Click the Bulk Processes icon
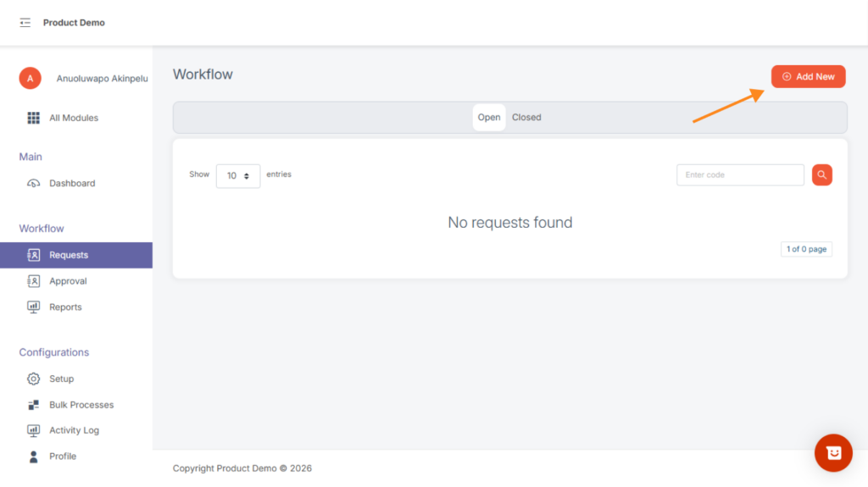This screenshot has width=868, height=487. [34, 405]
